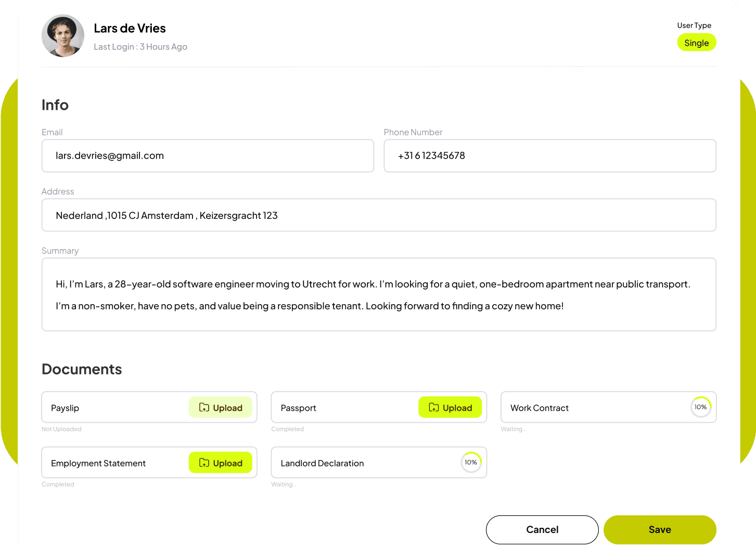This screenshot has width=756, height=559.
Task: Click the Completed status under Employment Statement
Action: [x=58, y=484]
